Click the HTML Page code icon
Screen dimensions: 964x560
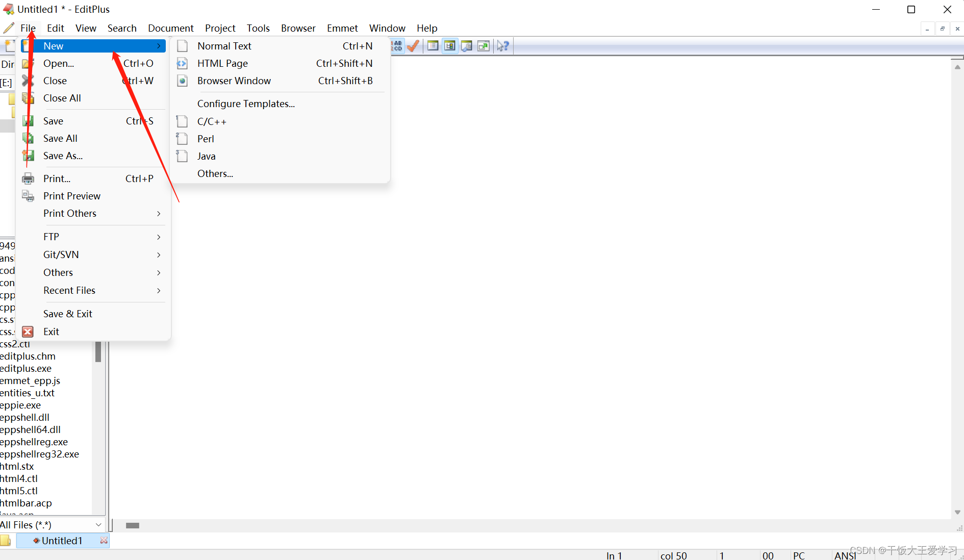click(182, 63)
